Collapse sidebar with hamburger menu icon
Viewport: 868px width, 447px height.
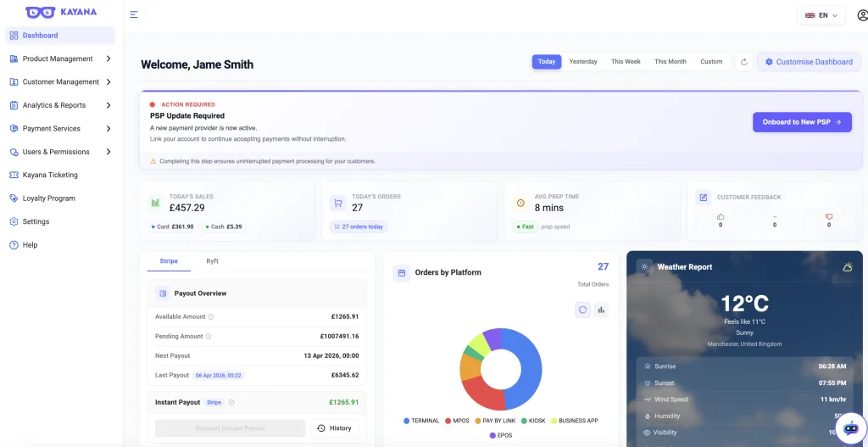point(133,14)
